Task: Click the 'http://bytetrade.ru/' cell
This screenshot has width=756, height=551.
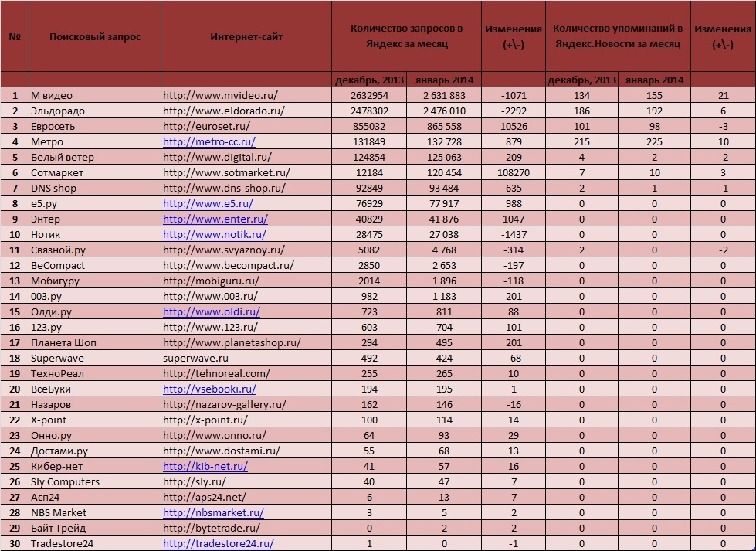Action: [246, 528]
